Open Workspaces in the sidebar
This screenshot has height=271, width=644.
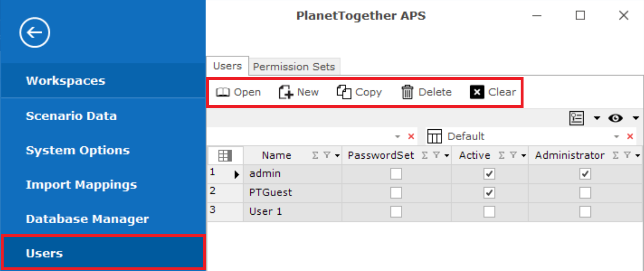tap(103, 81)
